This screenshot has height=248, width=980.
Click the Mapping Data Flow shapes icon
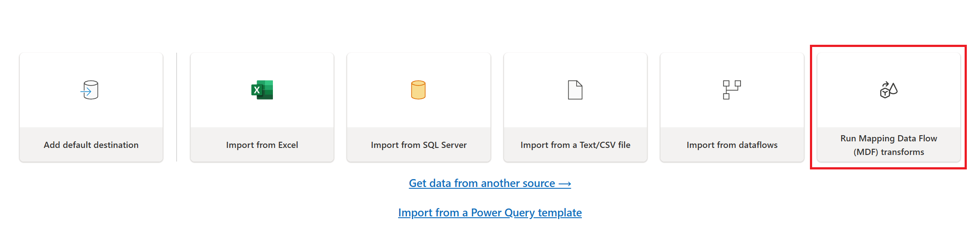point(889,90)
